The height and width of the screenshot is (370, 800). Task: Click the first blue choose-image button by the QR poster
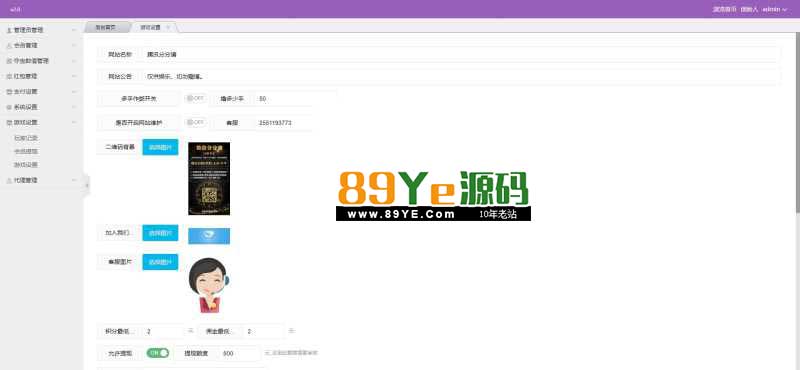[160, 147]
